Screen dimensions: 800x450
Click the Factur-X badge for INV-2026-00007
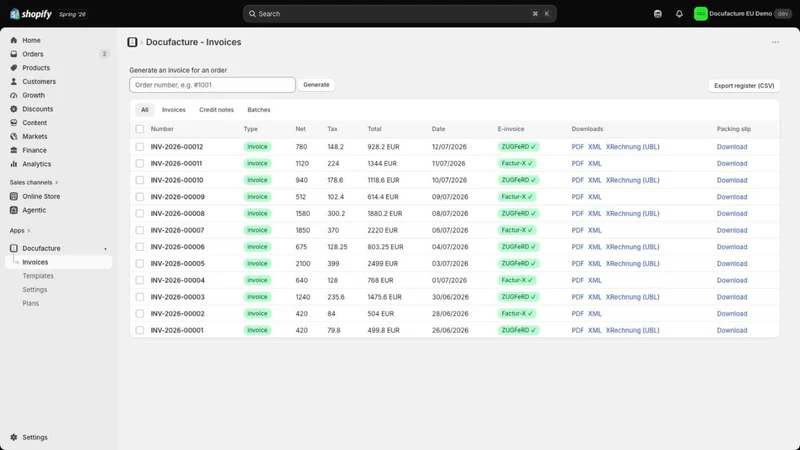pyautogui.click(x=517, y=230)
